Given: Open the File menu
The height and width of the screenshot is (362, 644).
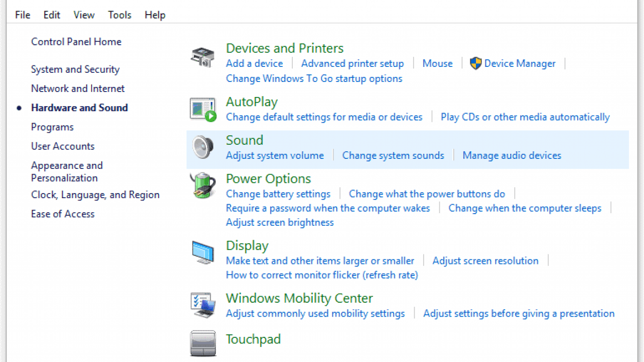Looking at the screenshot, I should pyautogui.click(x=23, y=15).
